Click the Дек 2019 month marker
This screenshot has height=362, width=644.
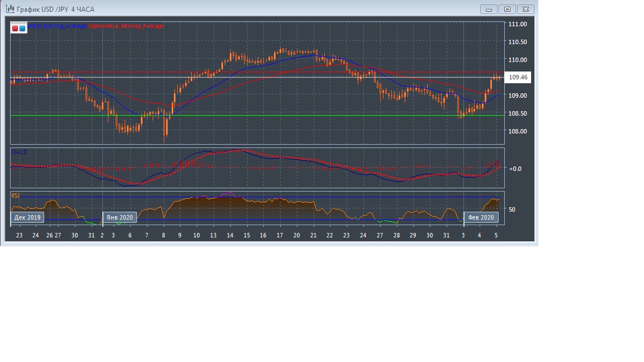(27, 217)
